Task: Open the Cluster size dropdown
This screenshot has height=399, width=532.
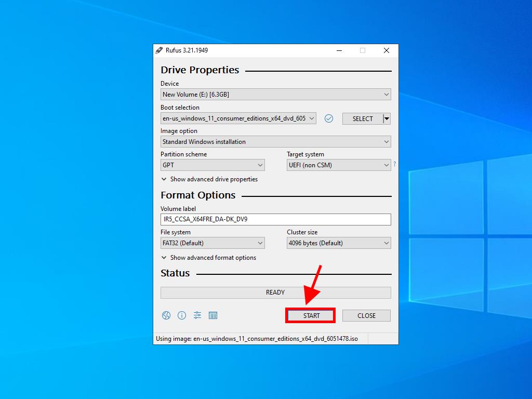Action: coord(339,243)
